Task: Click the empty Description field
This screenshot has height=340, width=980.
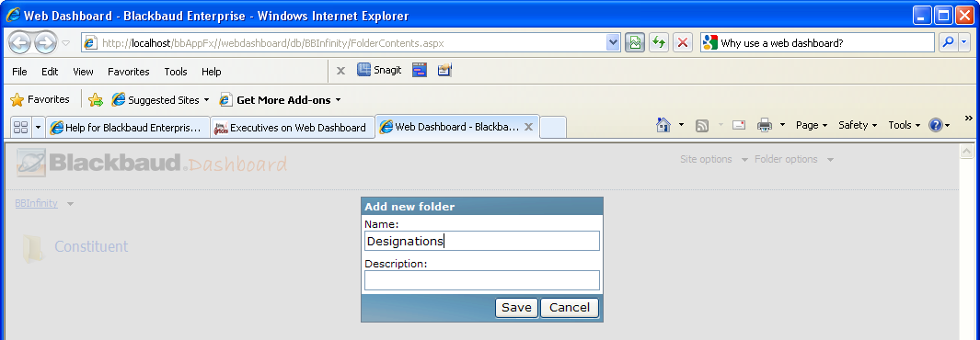Action: coord(482,280)
